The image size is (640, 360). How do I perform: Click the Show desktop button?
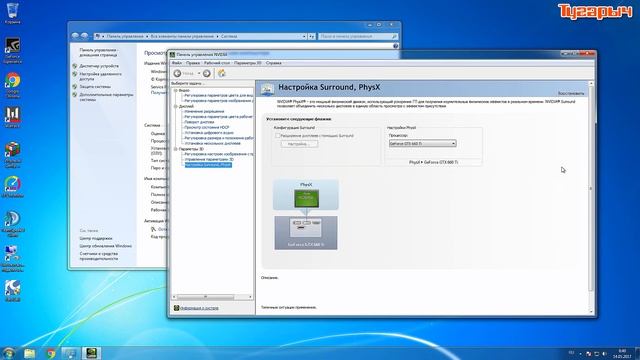pyautogui.click(x=637, y=353)
